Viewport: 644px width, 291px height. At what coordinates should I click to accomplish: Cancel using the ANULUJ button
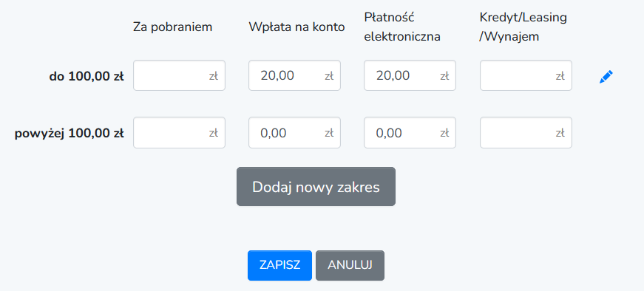(x=350, y=266)
